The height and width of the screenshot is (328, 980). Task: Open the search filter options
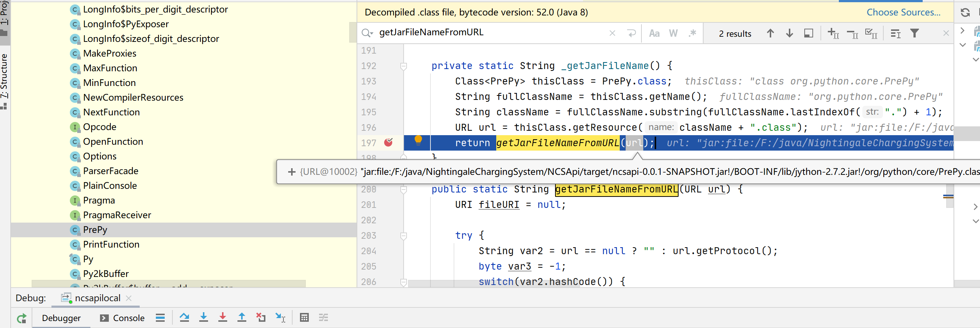pyautogui.click(x=915, y=33)
